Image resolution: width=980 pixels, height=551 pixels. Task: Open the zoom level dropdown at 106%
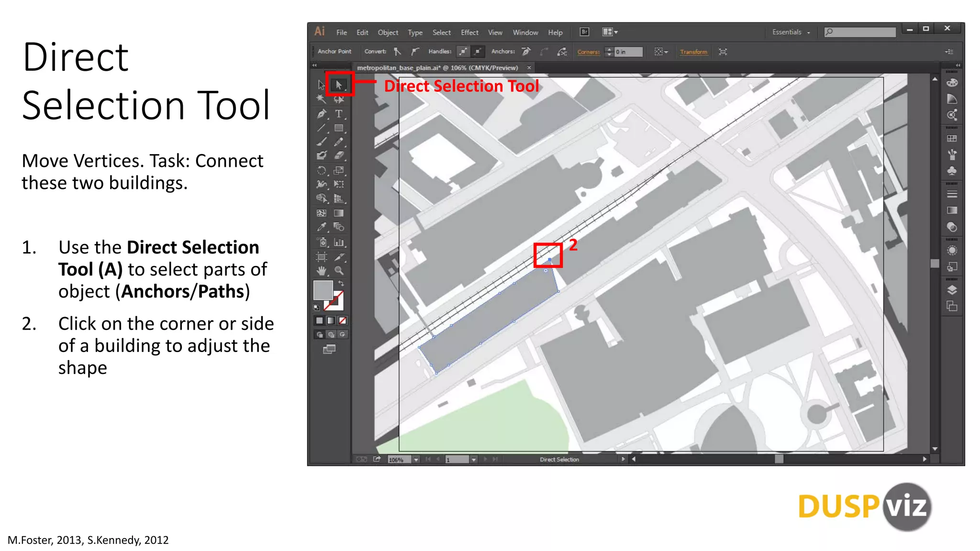coord(416,460)
